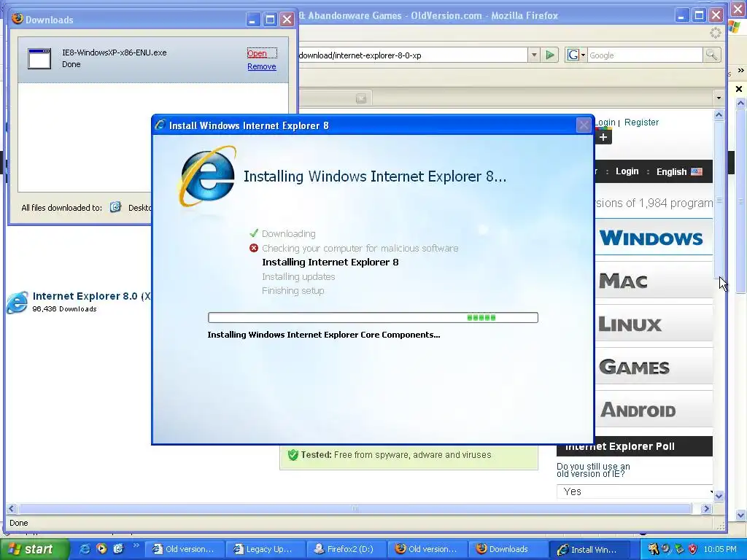The height and width of the screenshot is (560, 747).
Task: Open the Google search engine selector dropdown
Action: coord(576,55)
